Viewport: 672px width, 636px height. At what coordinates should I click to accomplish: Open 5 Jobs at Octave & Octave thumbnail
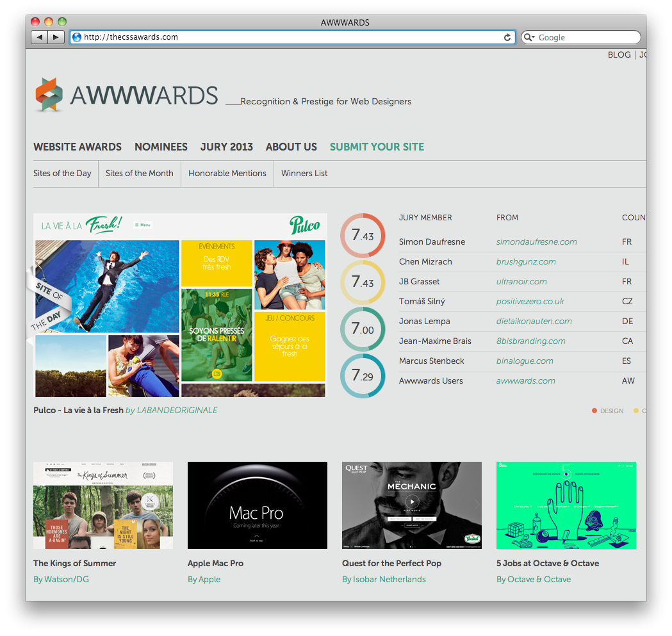(x=566, y=505)
